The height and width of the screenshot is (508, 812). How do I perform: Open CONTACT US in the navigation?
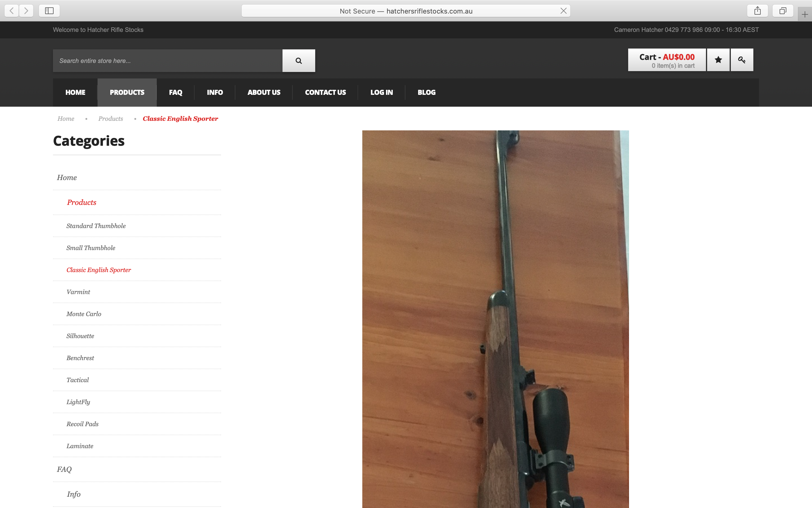325,92
